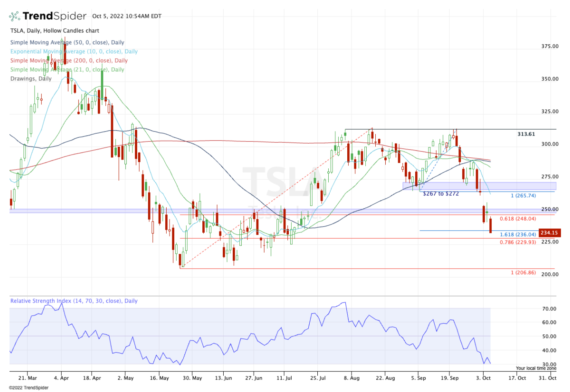Image resolution: width=570 pixels, height=392 pixels.
Task: Click the 300.00 level on price axis
Action: tap(548, 144)
